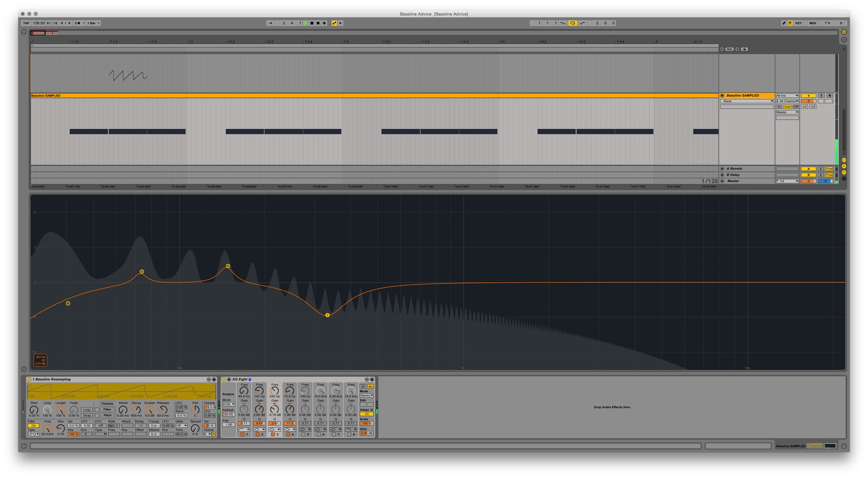Click the Previous Locator arrow

(x=722, y=49)
